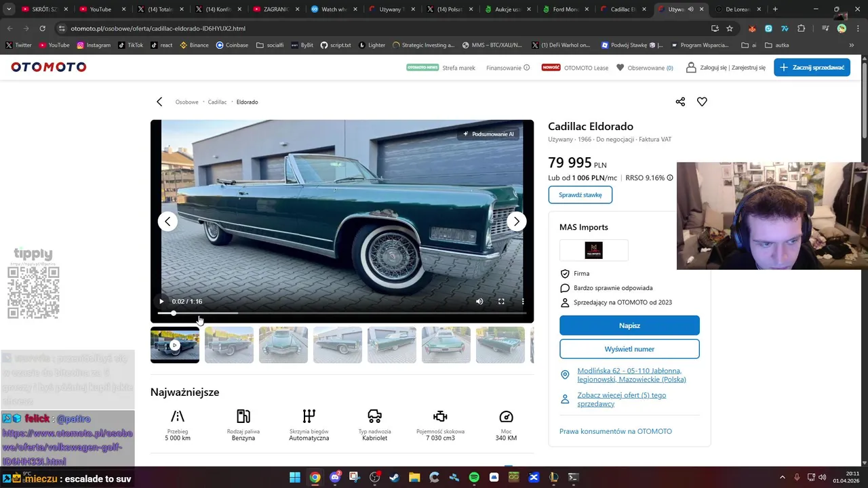
Task: Open Coinbase bookmark
Action: pos(232,45)
